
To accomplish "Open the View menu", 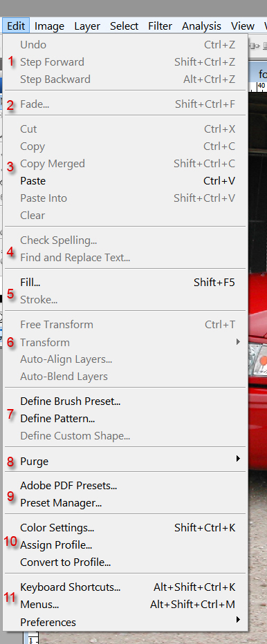I will coord(242,26).
